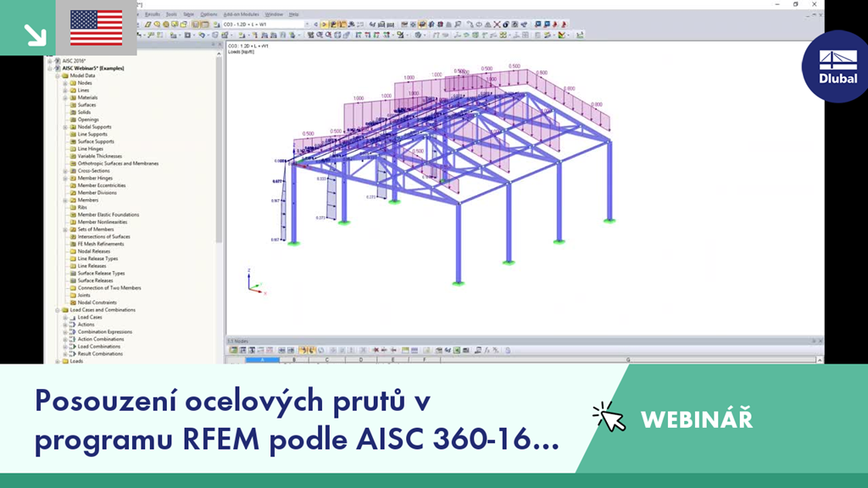868x488 pixels.
Task: Select Nodal Constraints tree item
Action: 97,302
